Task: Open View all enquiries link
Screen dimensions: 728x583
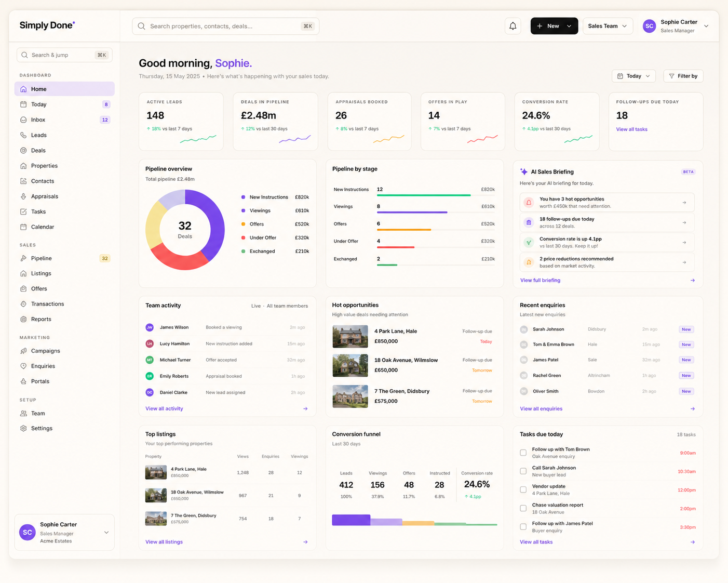Action: pyautogui.click(x=541, y=409)
